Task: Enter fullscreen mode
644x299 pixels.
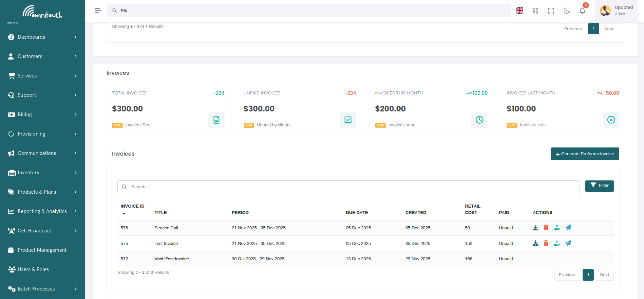Action: click(551, 11)
